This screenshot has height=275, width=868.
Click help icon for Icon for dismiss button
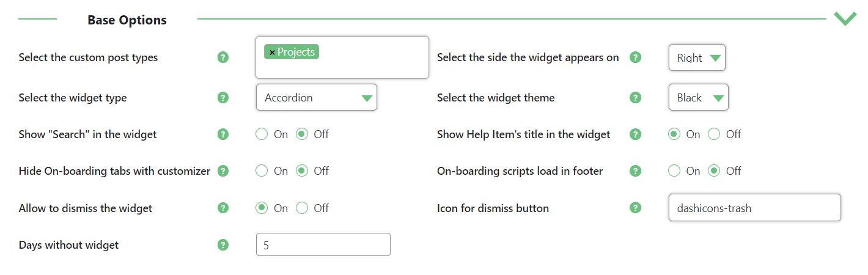[636, 208]
